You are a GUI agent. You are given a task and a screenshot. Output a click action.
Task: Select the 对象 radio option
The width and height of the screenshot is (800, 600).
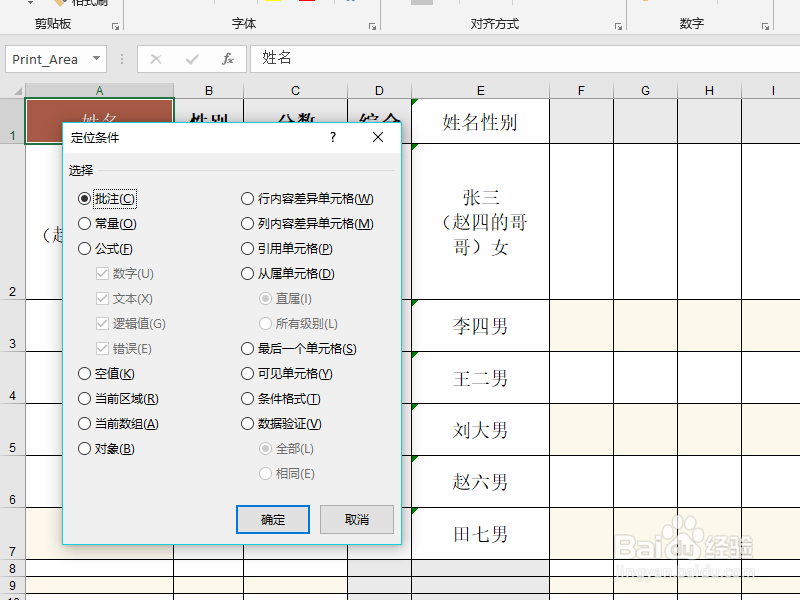point(82,448)
